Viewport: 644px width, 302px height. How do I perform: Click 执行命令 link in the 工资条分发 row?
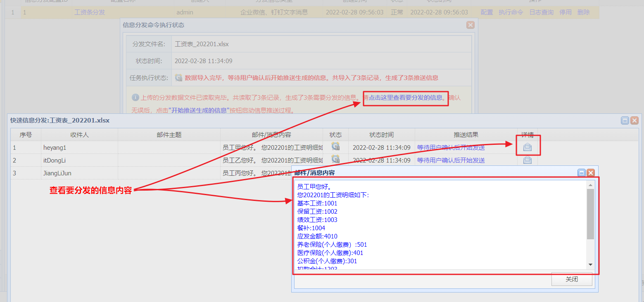pos(511,12)
